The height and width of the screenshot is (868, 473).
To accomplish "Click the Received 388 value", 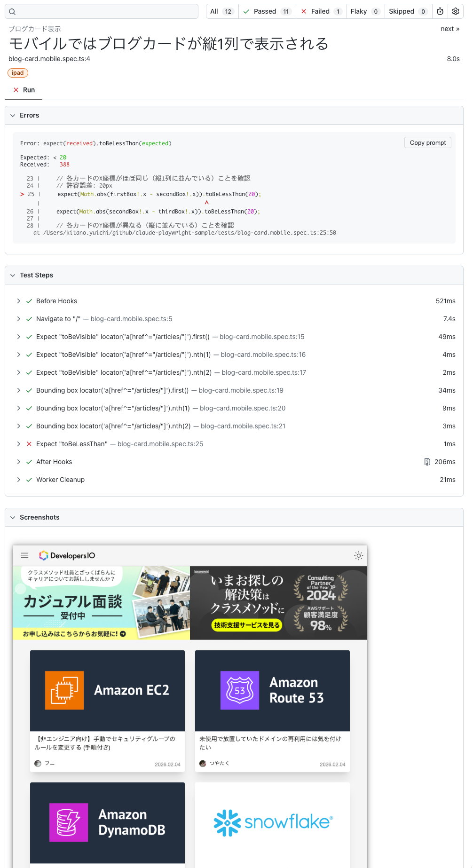I will tap(64, 165).
